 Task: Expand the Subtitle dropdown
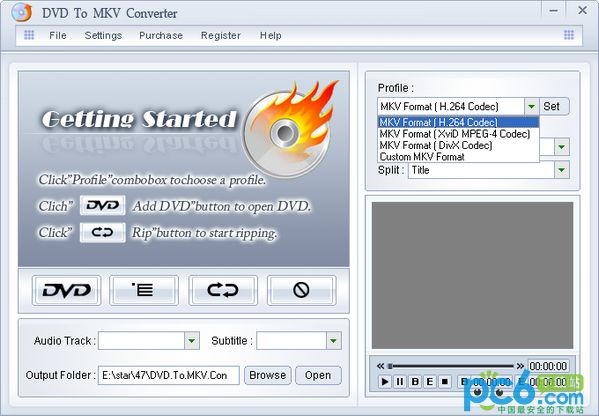[x=333, y=340]
